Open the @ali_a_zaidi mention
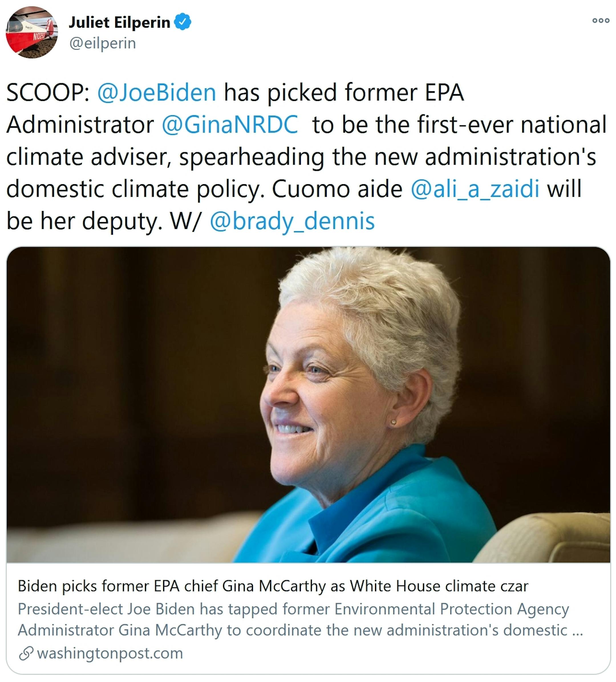 475,188
